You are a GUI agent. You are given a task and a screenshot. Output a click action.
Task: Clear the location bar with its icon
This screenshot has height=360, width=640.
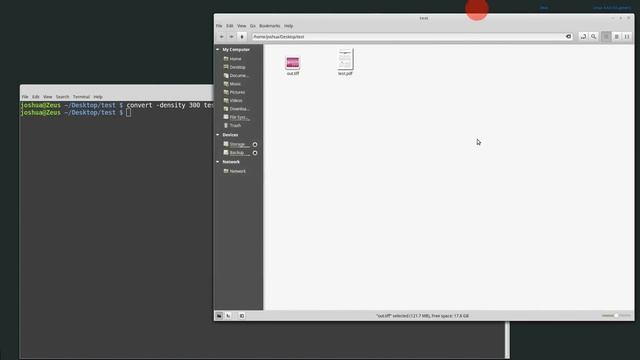pyautogui.click(x=568, y=36)
